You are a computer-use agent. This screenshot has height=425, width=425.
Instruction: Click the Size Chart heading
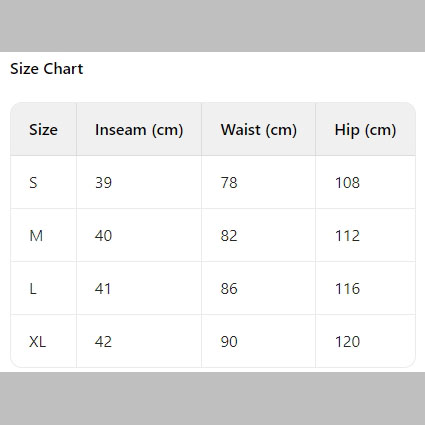(x=47, y=69)
